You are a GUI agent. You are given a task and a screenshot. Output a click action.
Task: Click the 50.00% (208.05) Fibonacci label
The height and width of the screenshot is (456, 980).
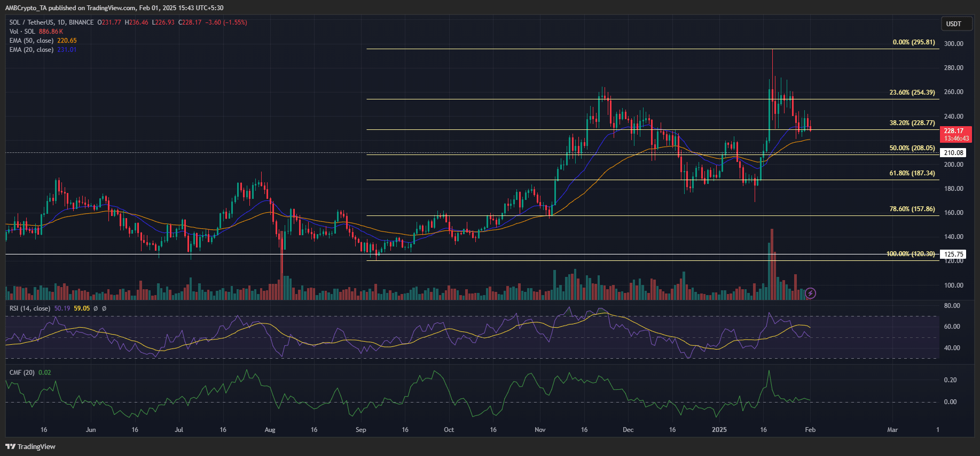click(912, 148)
